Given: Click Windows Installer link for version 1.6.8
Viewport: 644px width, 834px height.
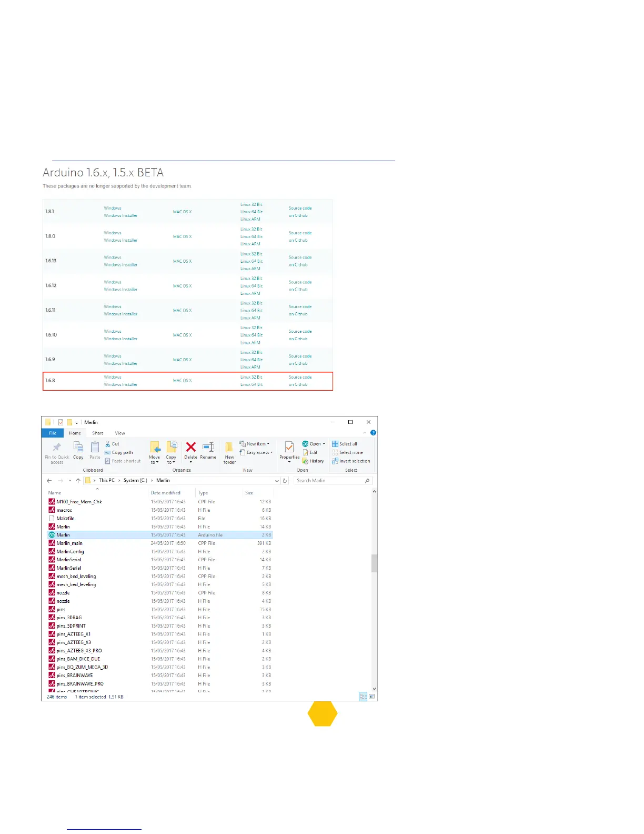Looking at the screenshot, I should point(120,384).
